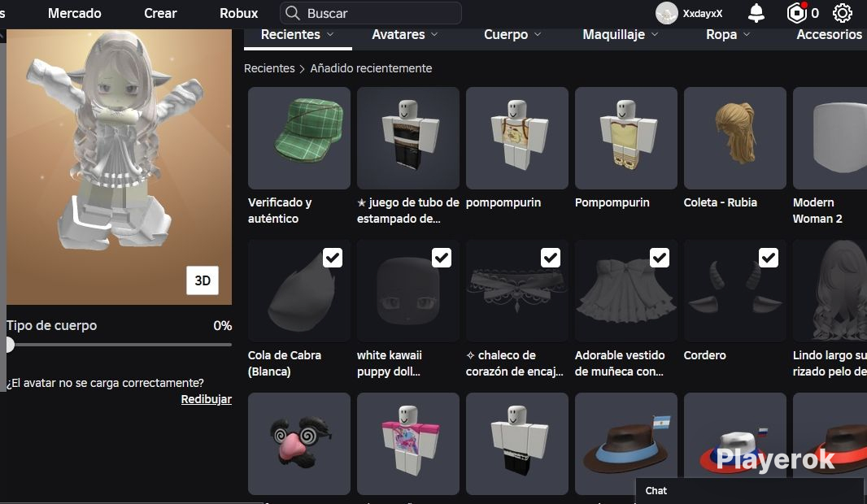Expand the Avatares dropdown chevron
This screenshot has height=504, width=867.
click(x=434, y=34)
